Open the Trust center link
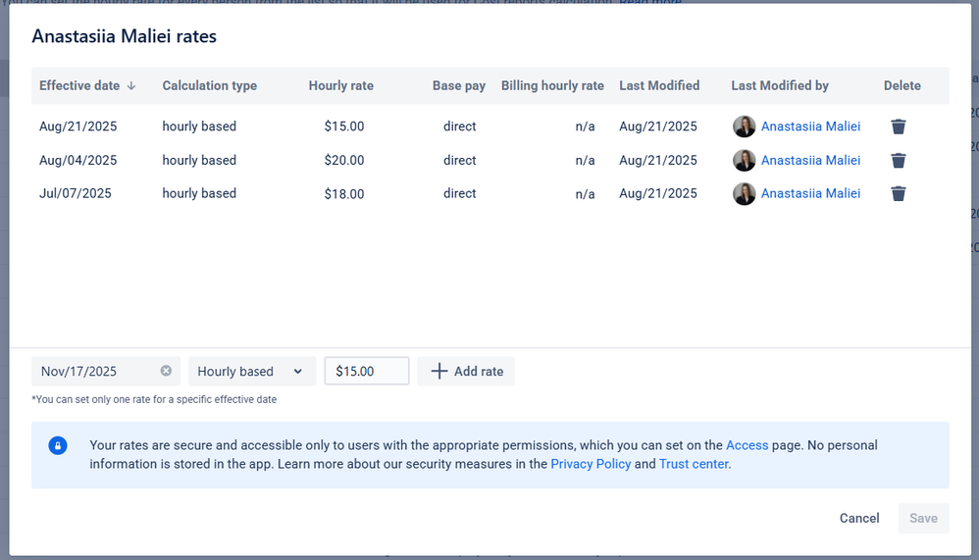Image resolution: width=979 pixels, height=560 pixels. 694,464
